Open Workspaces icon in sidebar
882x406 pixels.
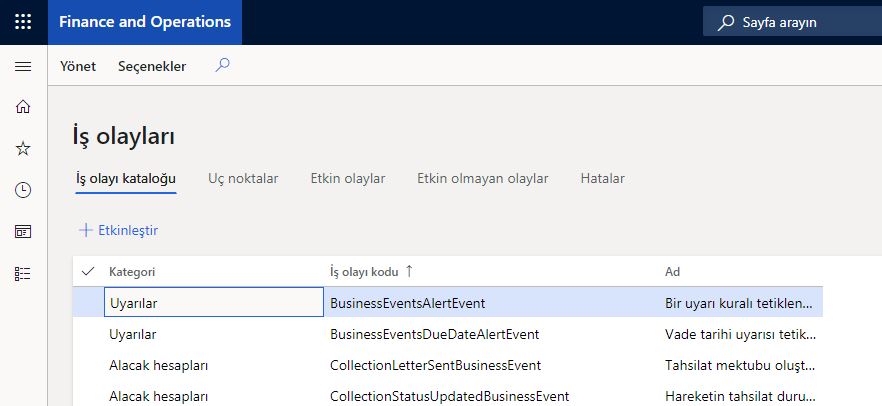click(23, 232)
